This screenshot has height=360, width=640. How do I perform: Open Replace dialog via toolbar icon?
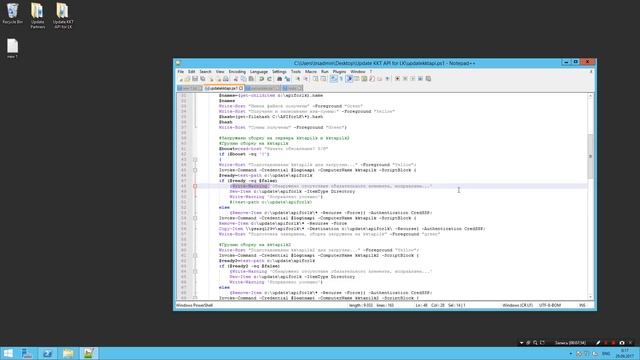[287, 79]
